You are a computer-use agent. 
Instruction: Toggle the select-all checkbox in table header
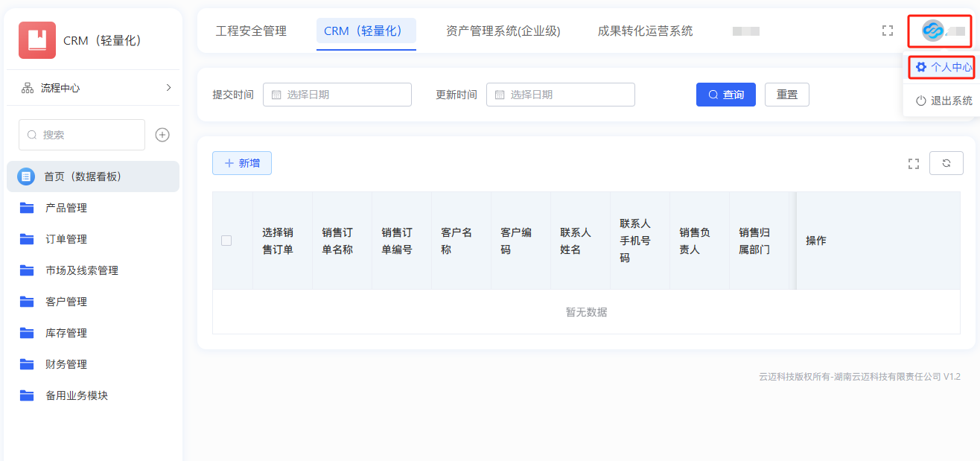226,241
